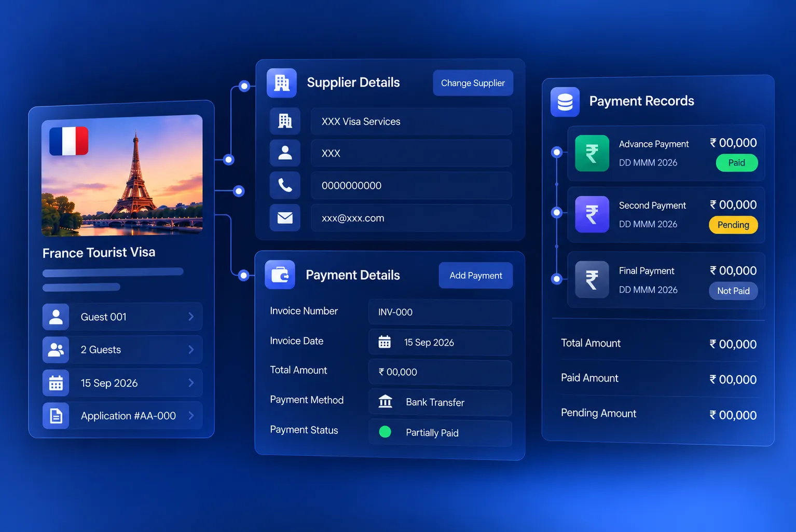796x532 pixels.
Task: Click the France Tourist Visa title
Action: pos(99,253)
